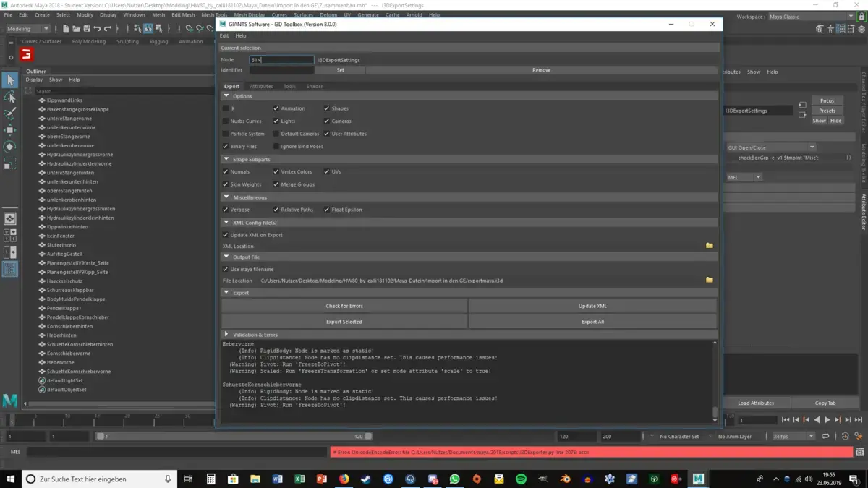Go to start of playback range
The height and width of the screenshot is (488, 868).
point(786,420)
